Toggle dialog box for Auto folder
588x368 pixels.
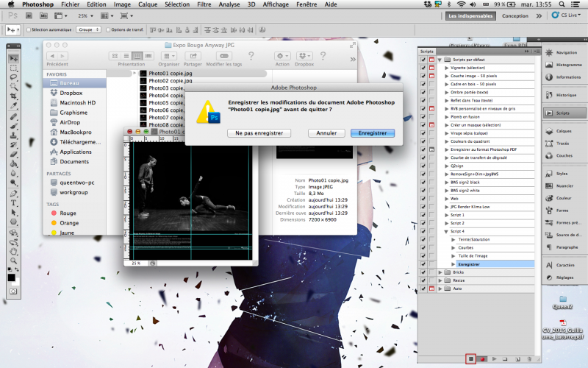pyautogui.click(x=431, y=289)
